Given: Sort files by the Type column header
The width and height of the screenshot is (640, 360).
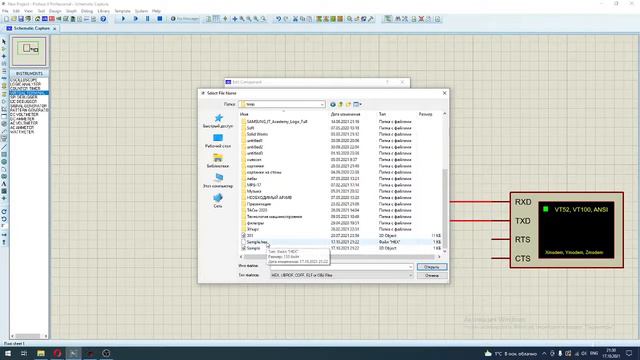Looking at the screenshot, I should [382, 114].
